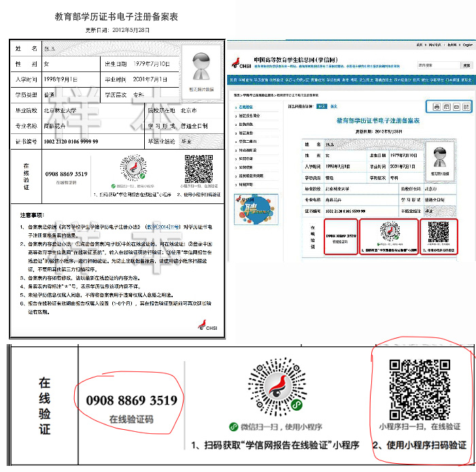Open 首页 in the blue navigation bar
This screenshot has width=476, height=472.
[233, 80]
